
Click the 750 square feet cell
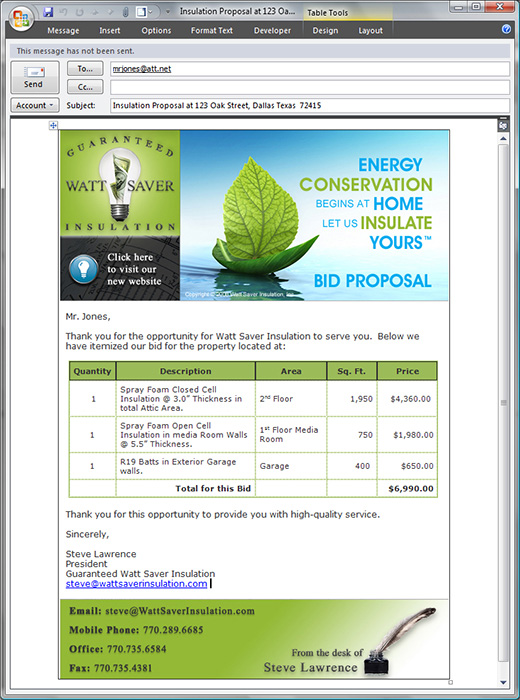352,434
